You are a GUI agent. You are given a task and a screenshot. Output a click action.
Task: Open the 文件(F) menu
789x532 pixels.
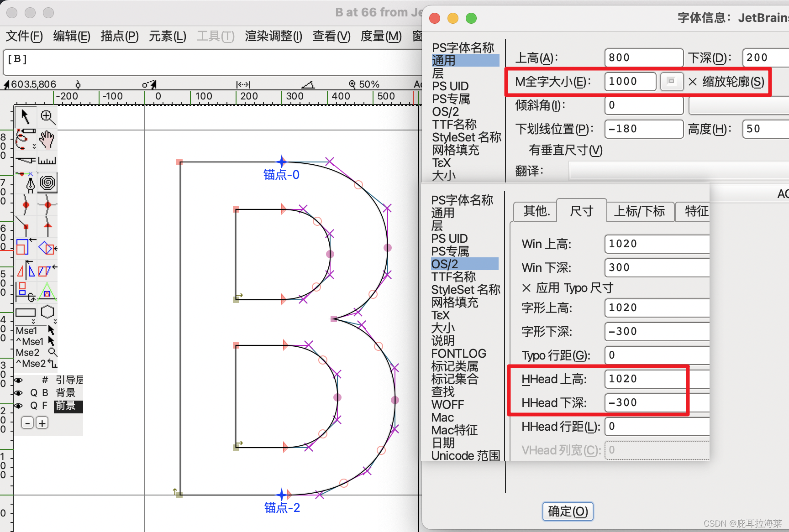[x=24, y=36]
